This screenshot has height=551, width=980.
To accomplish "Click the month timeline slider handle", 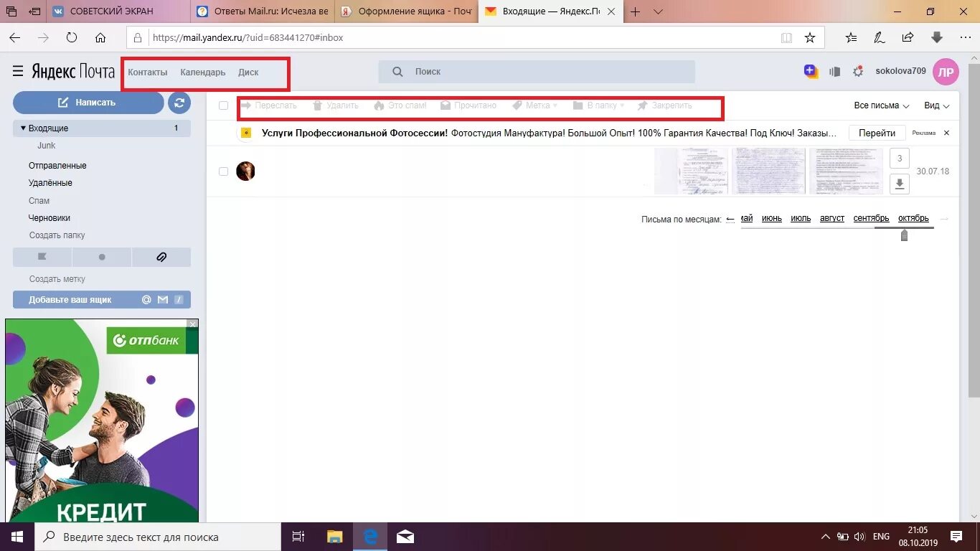I will pos(904,235).
